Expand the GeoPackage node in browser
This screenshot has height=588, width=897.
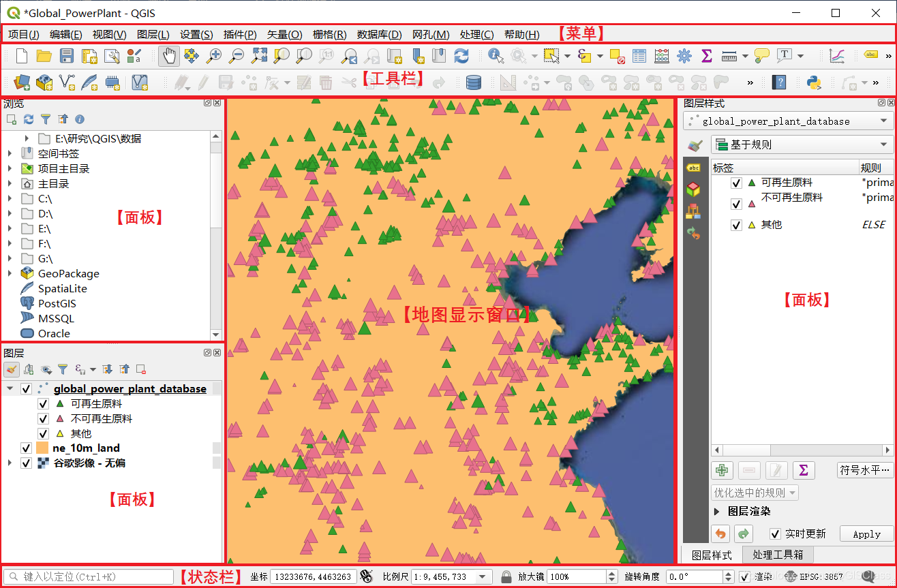click(10, 273)
